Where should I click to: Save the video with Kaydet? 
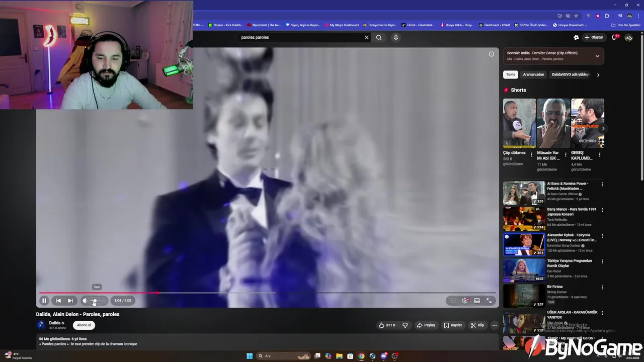pos(453,325)
